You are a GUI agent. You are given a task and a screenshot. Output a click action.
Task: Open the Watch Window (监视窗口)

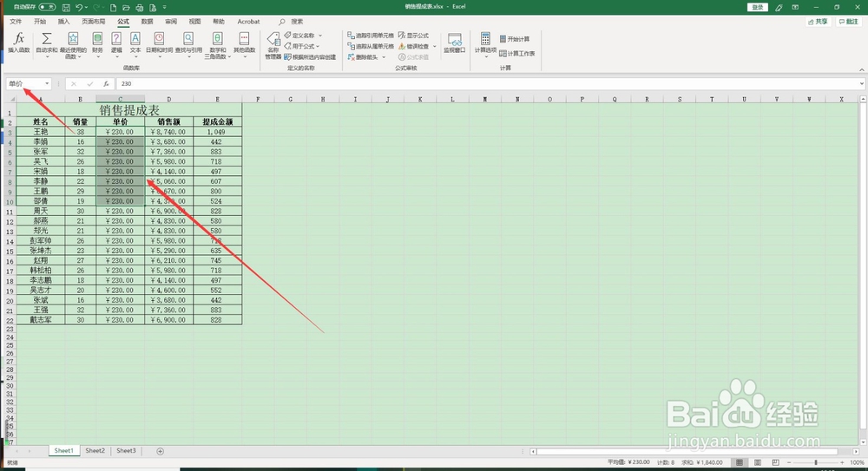(455, 43)
